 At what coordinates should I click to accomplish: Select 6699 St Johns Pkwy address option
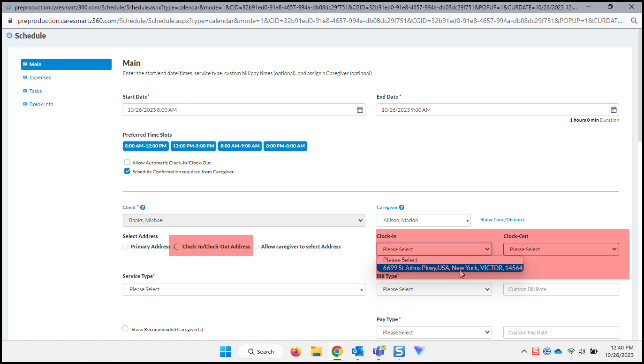(x=452, y=268)
